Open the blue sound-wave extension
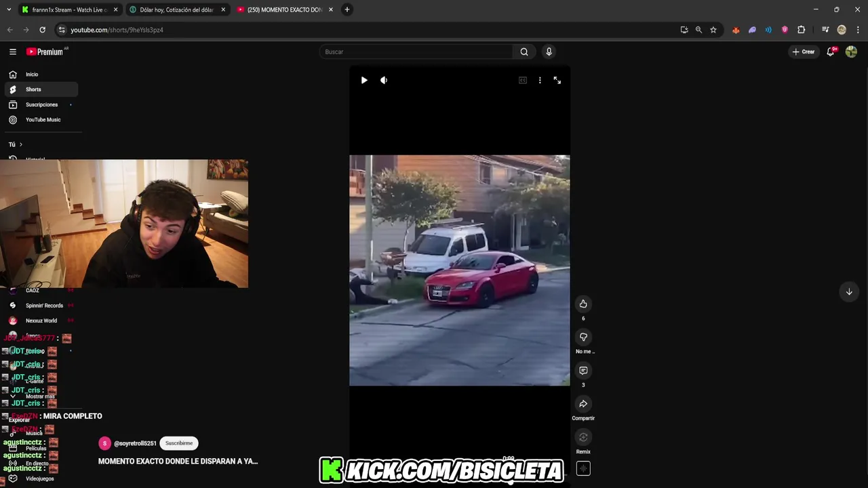 pos(768,30)
